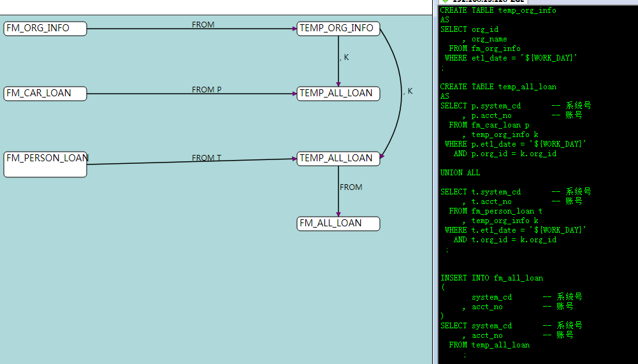Click the 'CREATE TABLE temp_org_info' SQL line
The width and height of the screenshot is (638, 364).
498,10
